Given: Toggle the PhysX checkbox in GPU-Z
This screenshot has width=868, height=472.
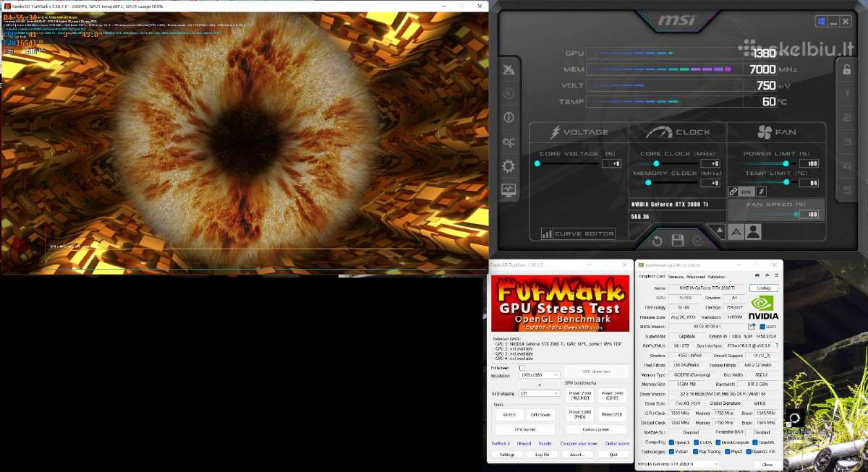Looking at the screenshot, I should tap(726, 452).
